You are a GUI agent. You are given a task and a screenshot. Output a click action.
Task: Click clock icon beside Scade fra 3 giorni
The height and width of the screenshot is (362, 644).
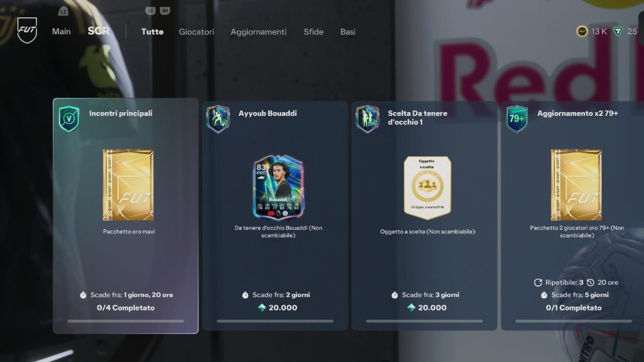tap(394, 295)
